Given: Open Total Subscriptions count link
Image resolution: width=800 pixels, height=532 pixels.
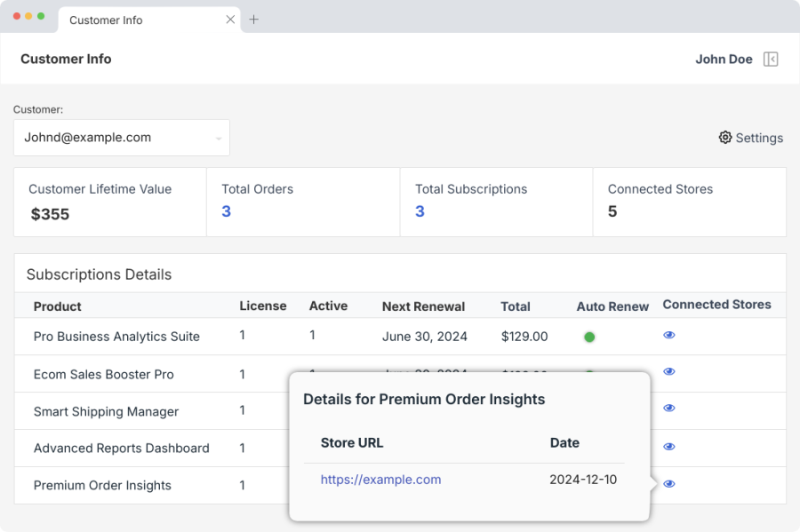Looking at the screenshot, I should (x=420, y=211).
